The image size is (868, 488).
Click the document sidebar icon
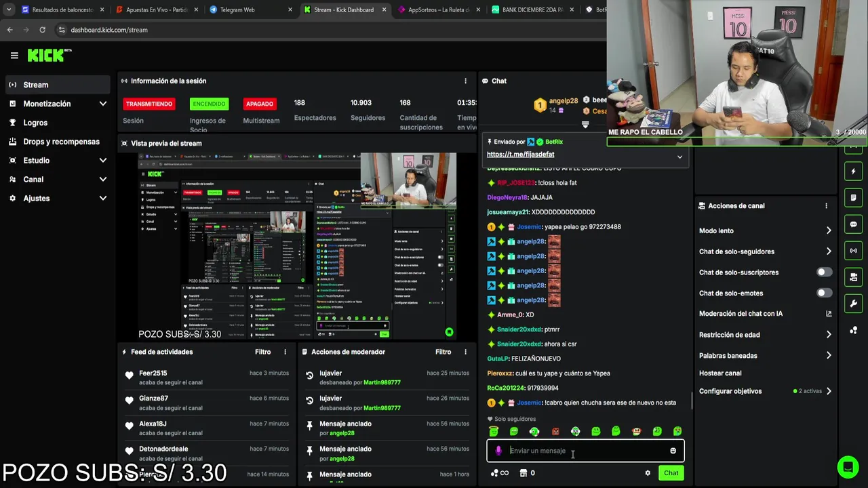tap(853, 198)
